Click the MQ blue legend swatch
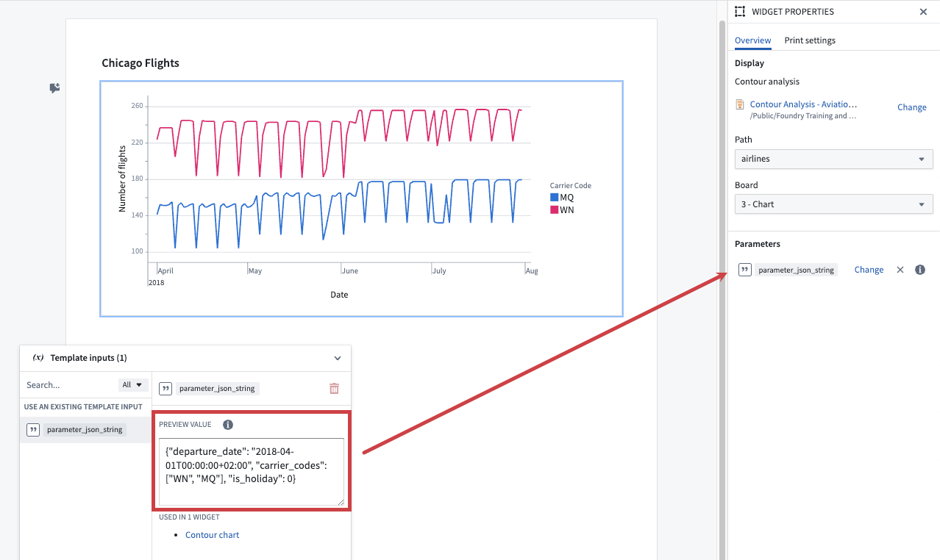This screenshot has width=940, height=560. 555,198
